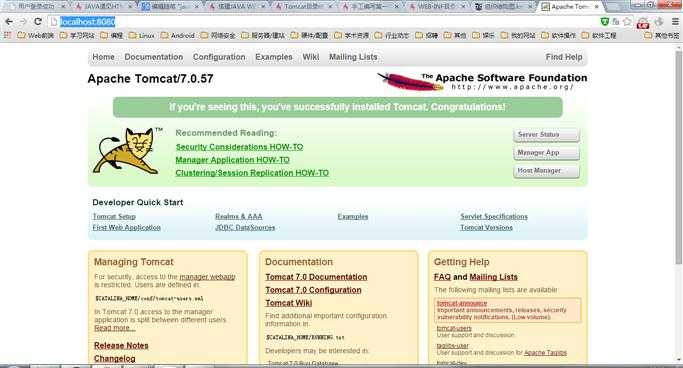Image resolution: width=683 pixels, height=368 pixels.
Task: Open the bookmarks folder right of Android
Action: [218, 35]
